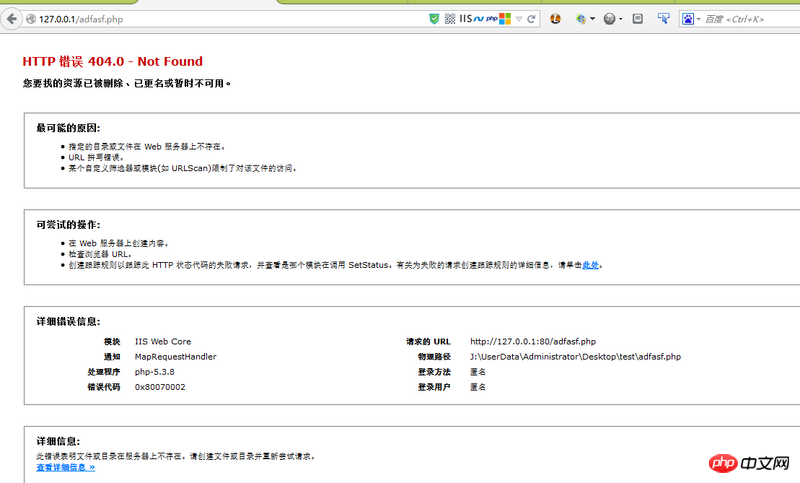Click the '检查浏览器 URL。' bullet

tap(101, 254)
